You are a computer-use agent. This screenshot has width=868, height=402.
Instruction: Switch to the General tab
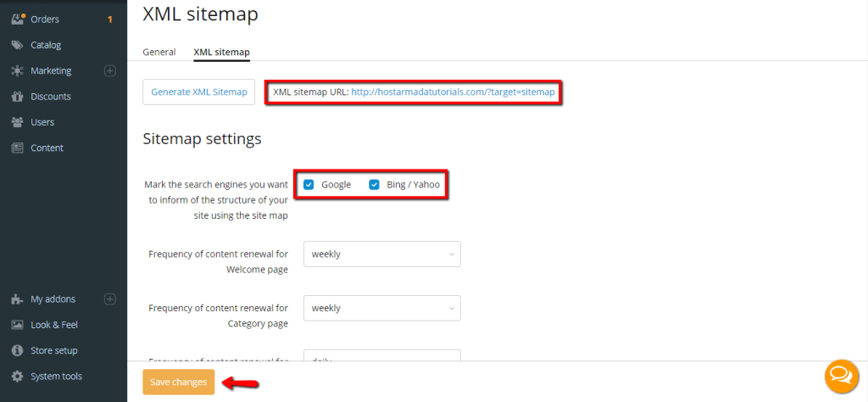coord(159,52)
